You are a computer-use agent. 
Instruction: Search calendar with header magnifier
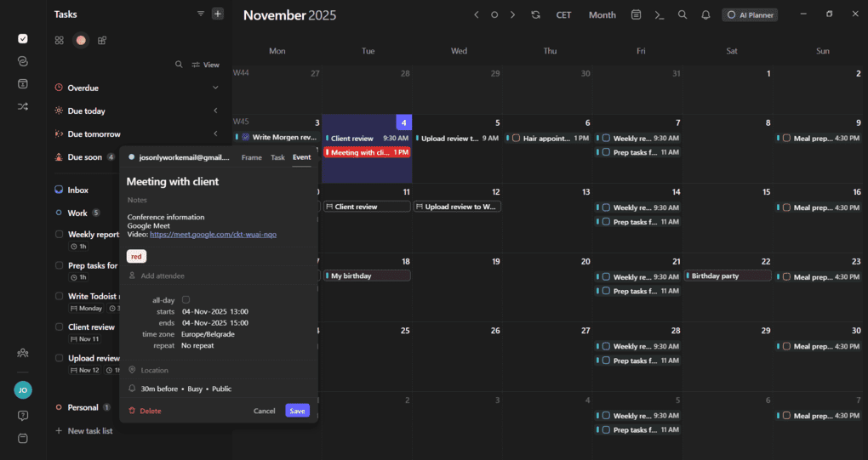[682, 15]
